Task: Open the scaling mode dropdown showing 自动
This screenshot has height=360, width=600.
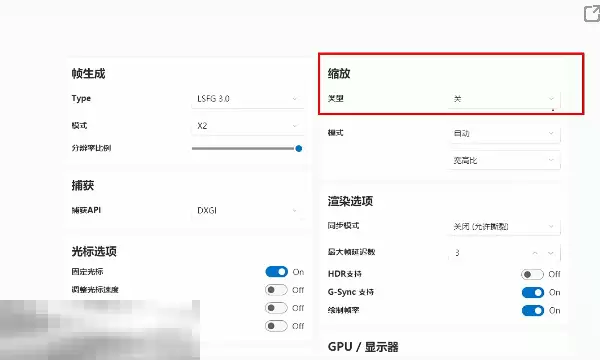Action: coord(504,134)
